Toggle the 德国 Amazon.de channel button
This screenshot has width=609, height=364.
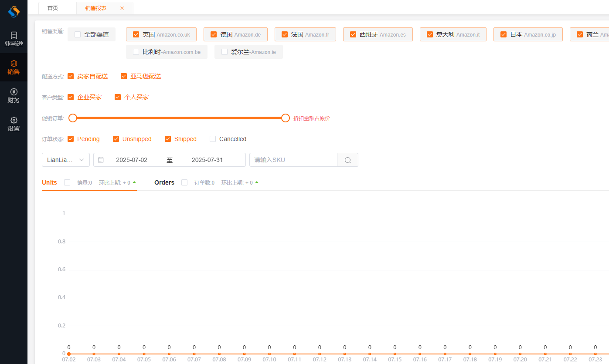(235, 34)
